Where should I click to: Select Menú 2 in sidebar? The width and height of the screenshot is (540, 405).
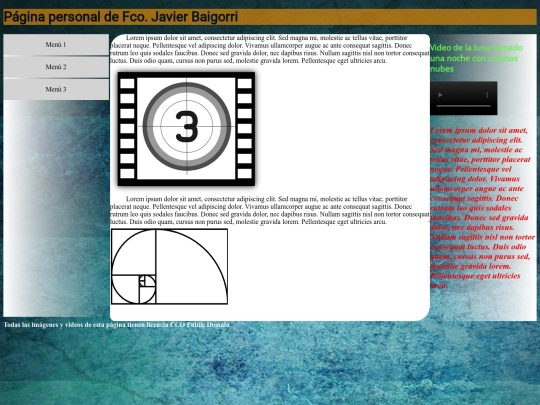pos(56,67)
